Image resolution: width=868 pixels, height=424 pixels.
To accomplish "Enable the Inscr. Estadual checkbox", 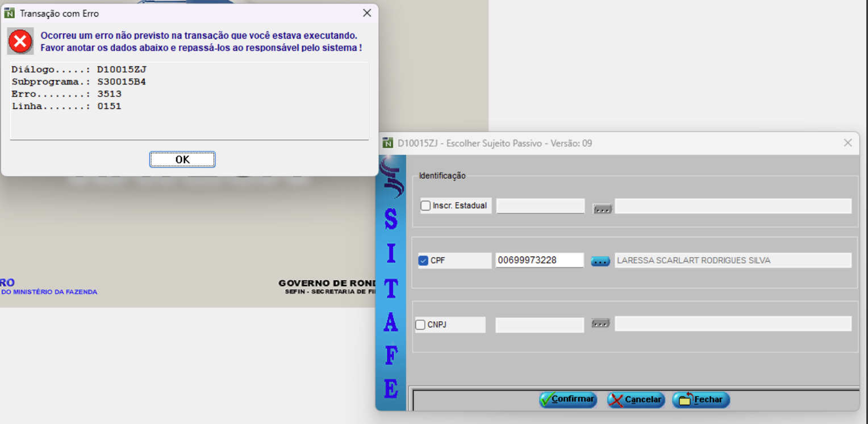I will click(425, 206).
